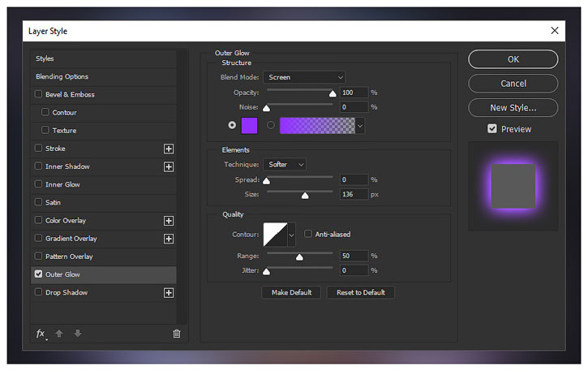588x371 pixels.
Task: Enable the Satin checkbox
Action: point(38,202)
